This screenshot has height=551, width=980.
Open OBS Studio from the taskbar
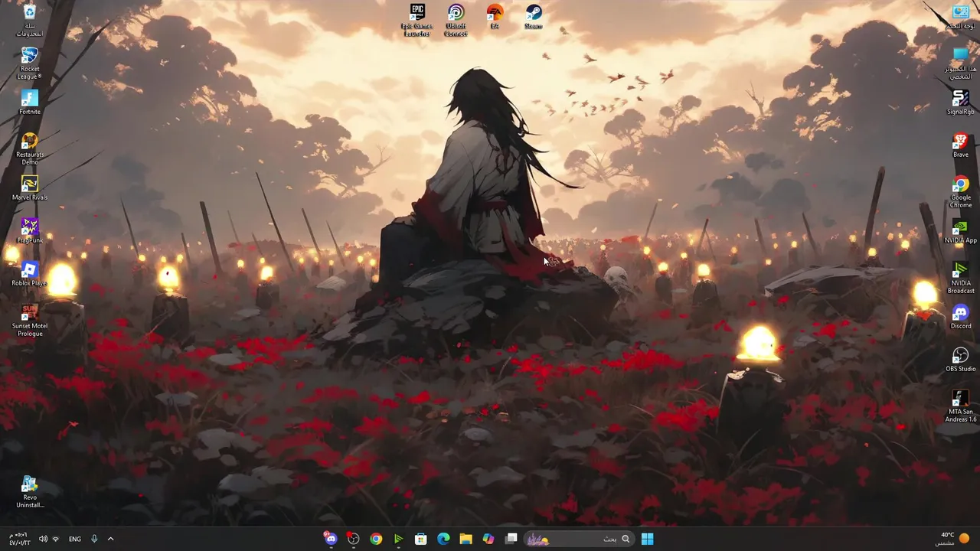(353, 539)
